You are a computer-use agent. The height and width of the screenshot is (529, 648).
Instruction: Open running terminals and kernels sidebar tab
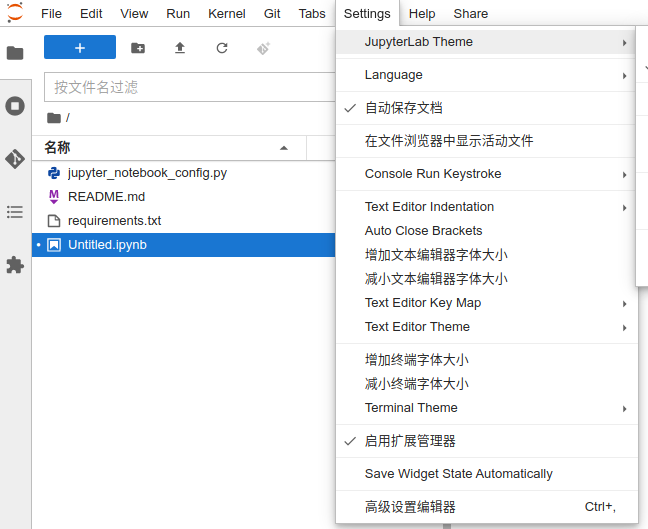tap(15, 106)
